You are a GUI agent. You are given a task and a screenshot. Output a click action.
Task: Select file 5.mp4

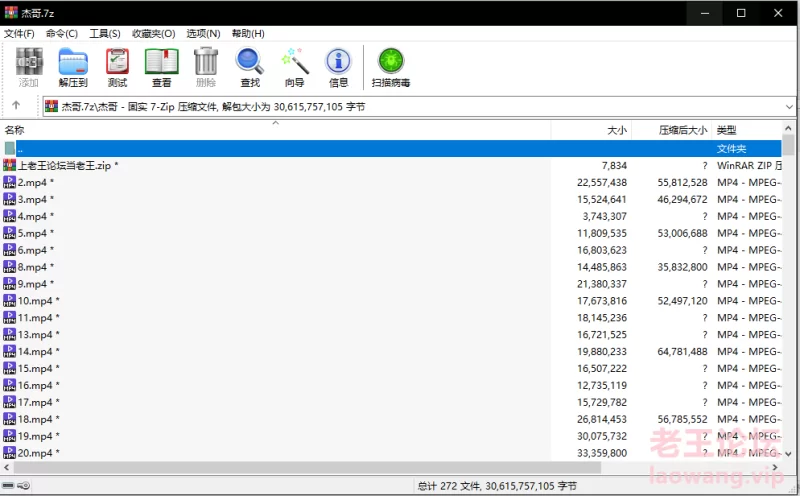click(x=391, y=233)
